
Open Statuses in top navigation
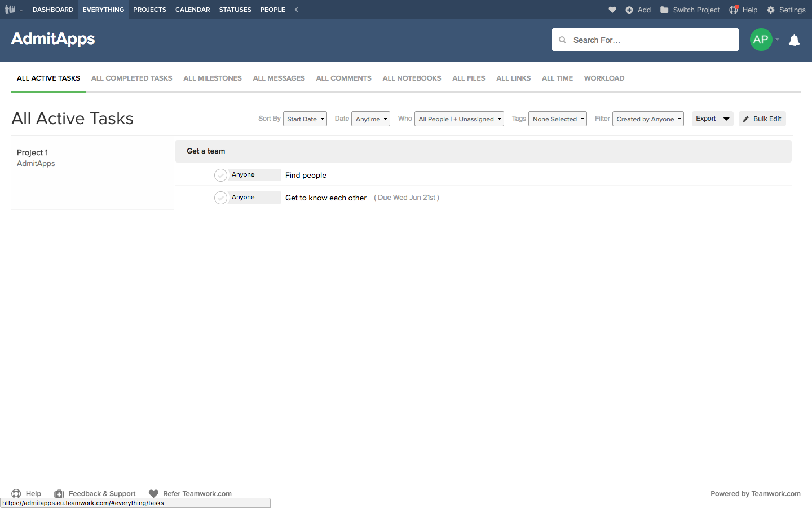(x=235, y=10)
